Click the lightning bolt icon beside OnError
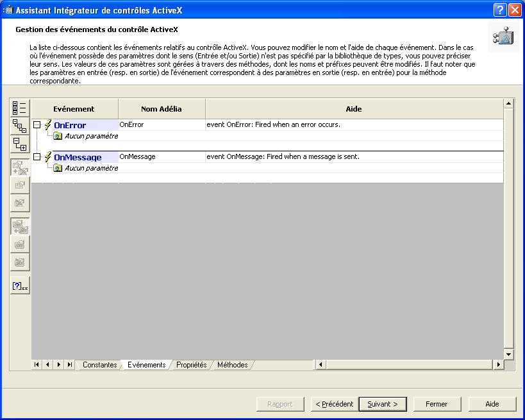The image size is (525, 420). pos(47,125)
